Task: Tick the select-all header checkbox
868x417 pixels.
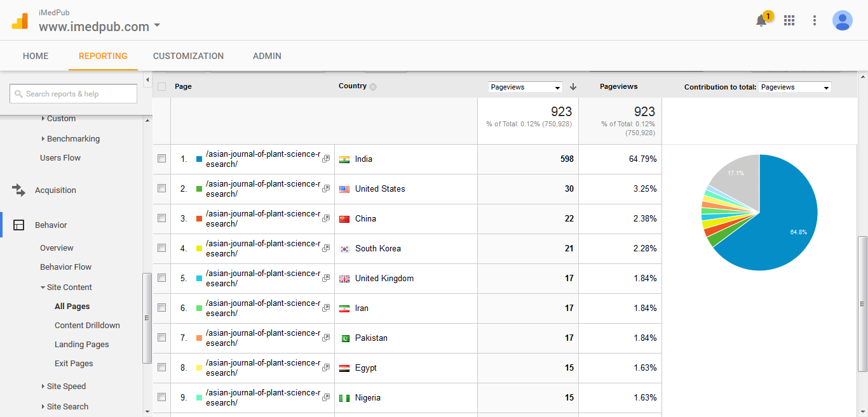Action: coord(161,87)
